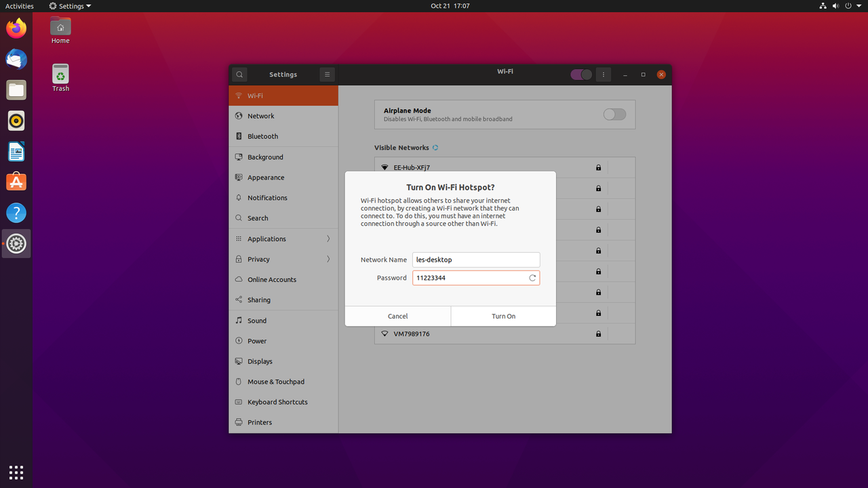Click the network status icon in top bar
The image size is (868, 488).
(823, 5)
